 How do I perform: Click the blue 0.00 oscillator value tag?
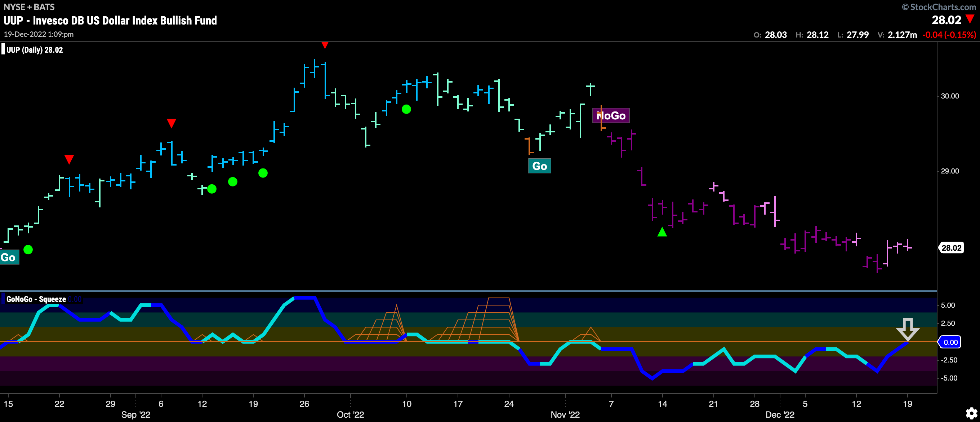click(950, 342)
